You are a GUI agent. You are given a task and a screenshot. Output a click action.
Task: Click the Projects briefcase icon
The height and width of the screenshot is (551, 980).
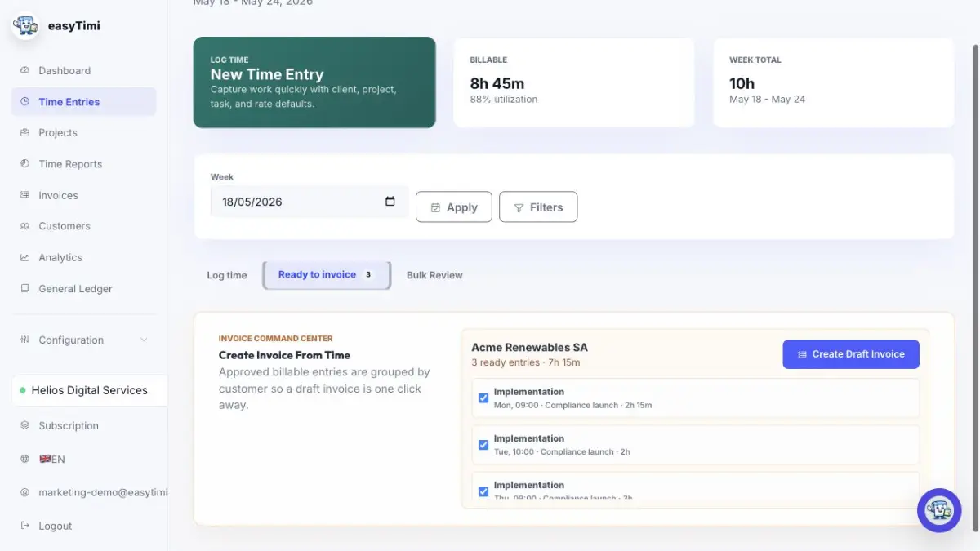[24, 133]
